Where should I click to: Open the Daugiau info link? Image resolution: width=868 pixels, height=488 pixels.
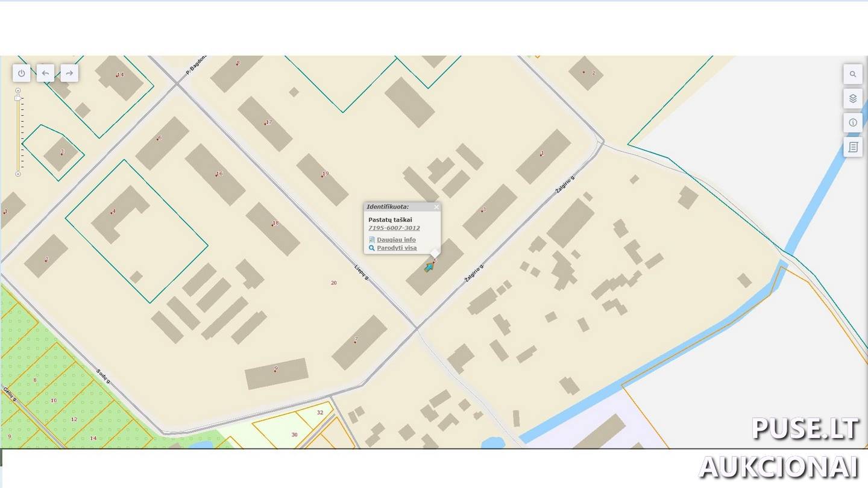pyautogui.click(x=396, y=240)
